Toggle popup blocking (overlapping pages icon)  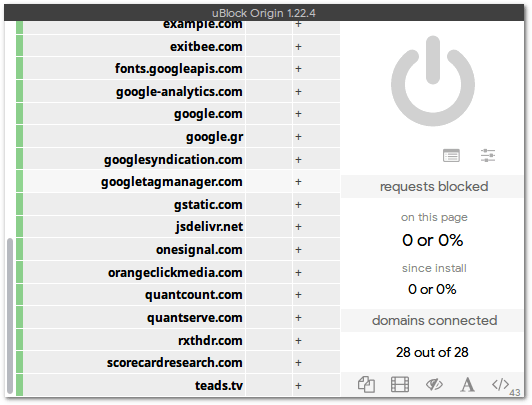point(366,385)
